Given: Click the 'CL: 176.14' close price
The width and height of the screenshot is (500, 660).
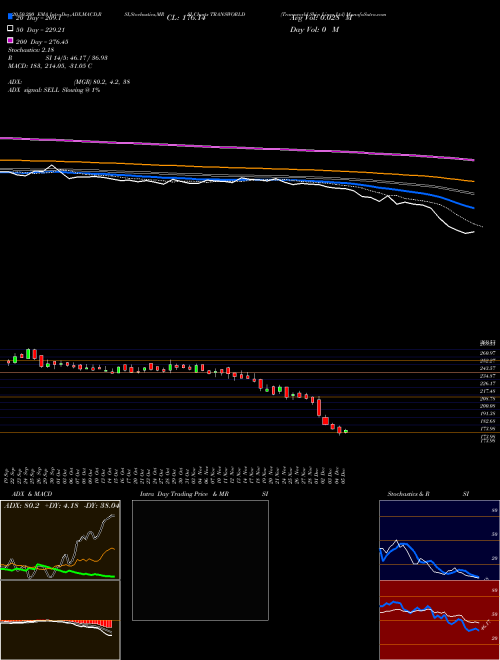Looking at the screenshot, I should [186, 18].
